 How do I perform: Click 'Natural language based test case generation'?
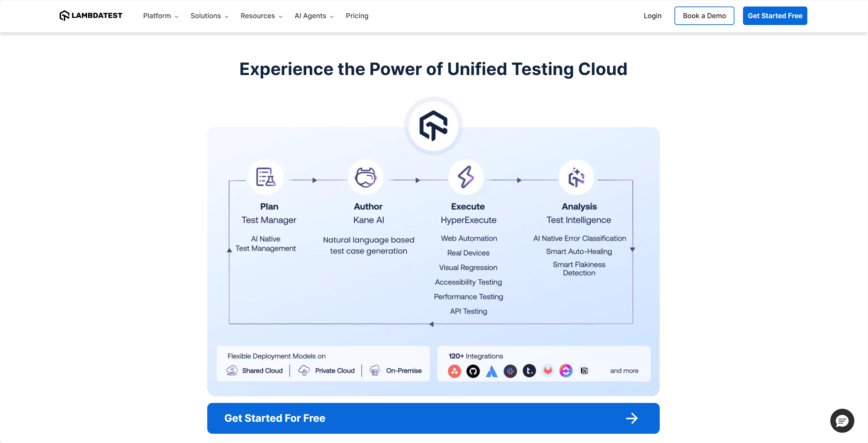369,245
